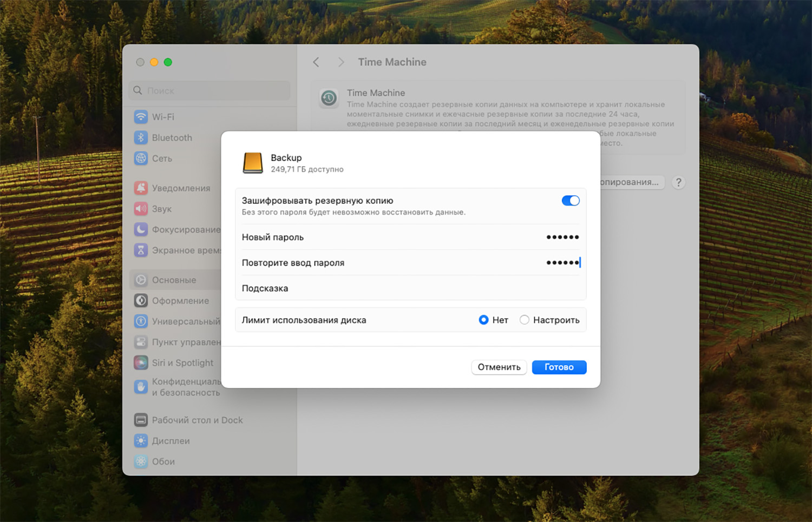This screenshot has height=522, width=812.
Task: Click Повторите ввод пароля field
Action: (x=411, y=262)
